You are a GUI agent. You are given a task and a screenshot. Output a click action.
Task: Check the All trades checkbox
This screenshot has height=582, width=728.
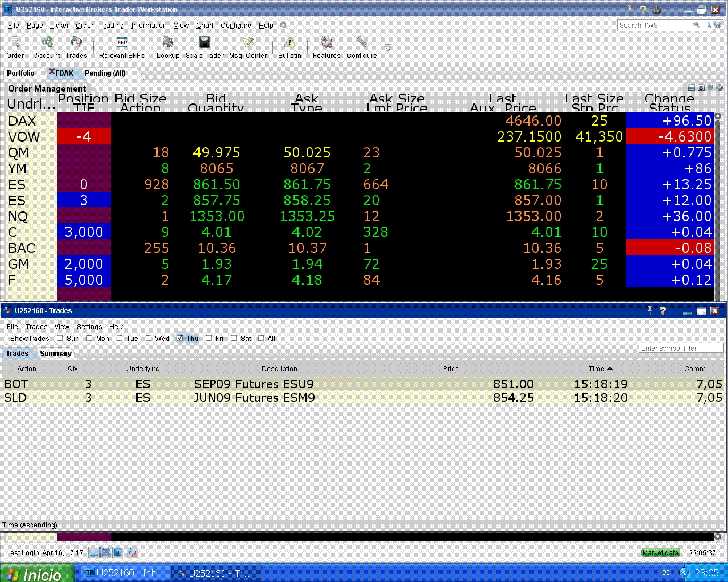pos(261,338)
